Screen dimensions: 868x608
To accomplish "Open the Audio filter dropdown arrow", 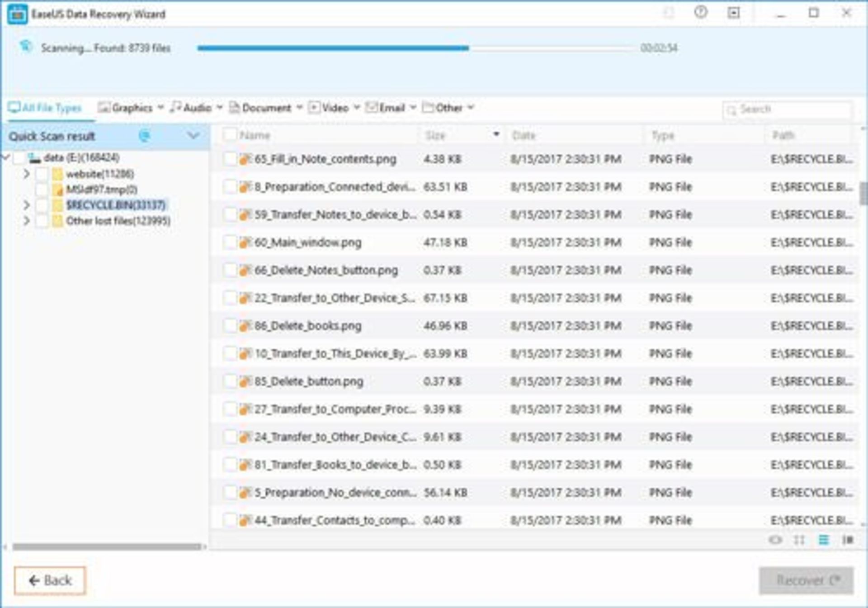I will tap(220, 108).
